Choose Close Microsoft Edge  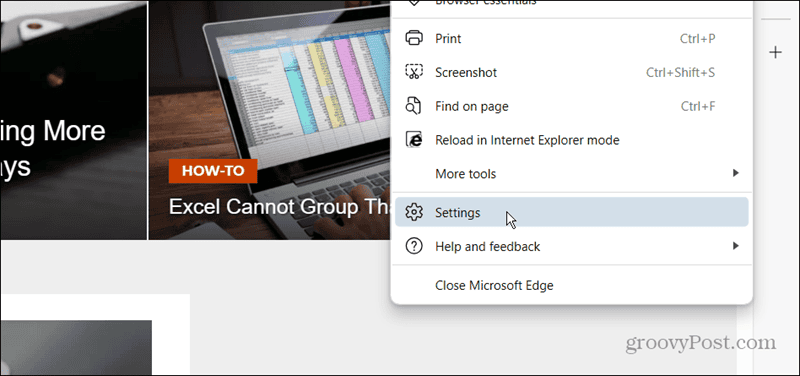click(x=571, y=285)
